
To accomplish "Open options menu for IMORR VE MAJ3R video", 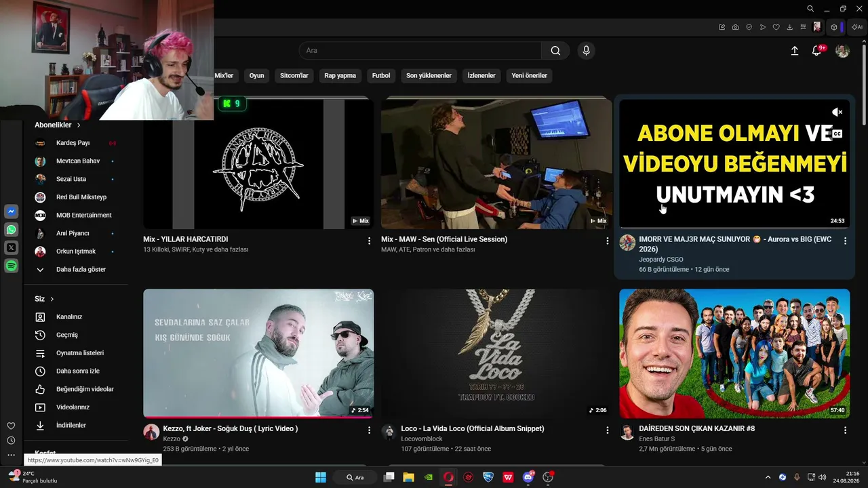I will (x=845, y=241).
